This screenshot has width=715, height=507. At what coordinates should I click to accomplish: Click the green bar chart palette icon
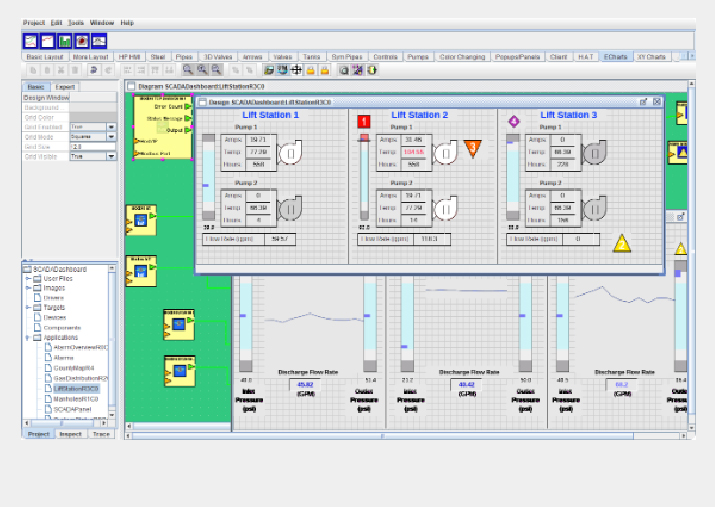[x=65, y=41]
